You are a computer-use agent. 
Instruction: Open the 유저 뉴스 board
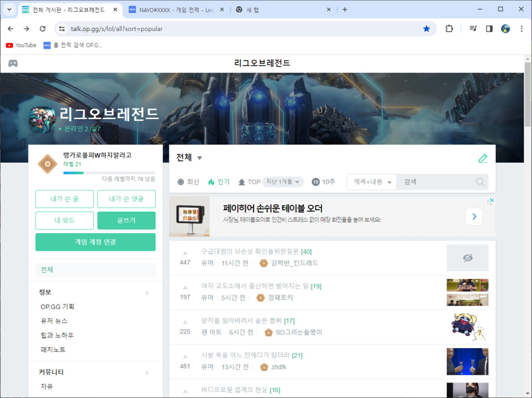(x=54, y=321)
